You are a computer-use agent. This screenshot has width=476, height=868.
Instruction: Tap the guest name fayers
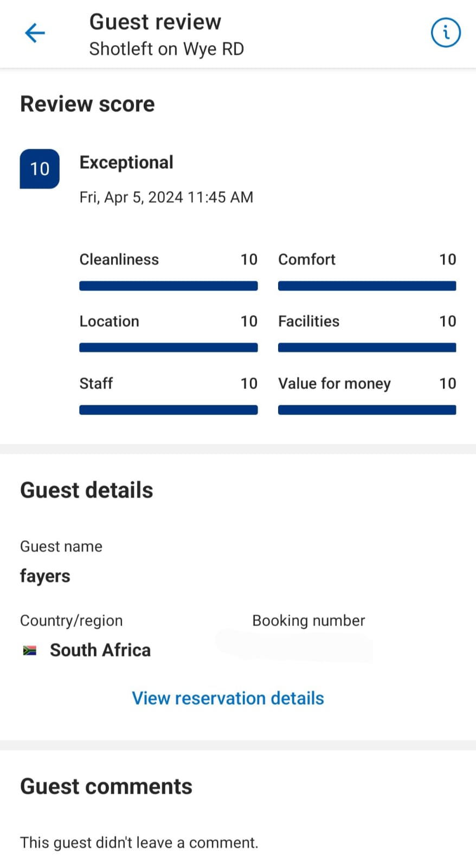pos(45,576)
